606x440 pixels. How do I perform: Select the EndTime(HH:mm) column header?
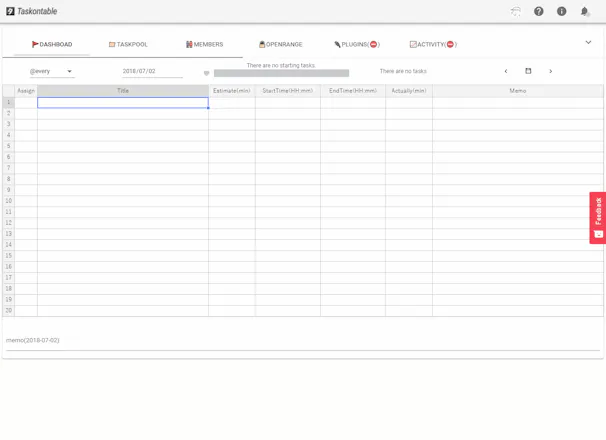[353, 90]
